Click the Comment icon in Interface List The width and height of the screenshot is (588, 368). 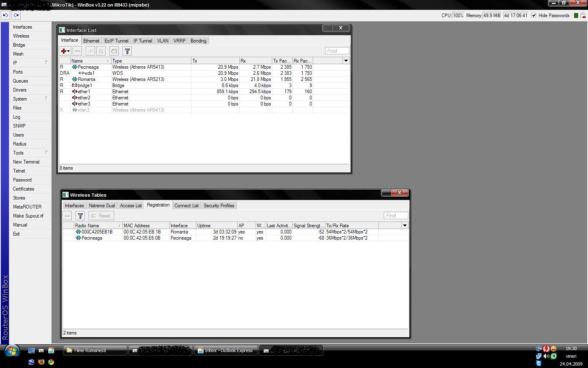[x=114, y=51]
